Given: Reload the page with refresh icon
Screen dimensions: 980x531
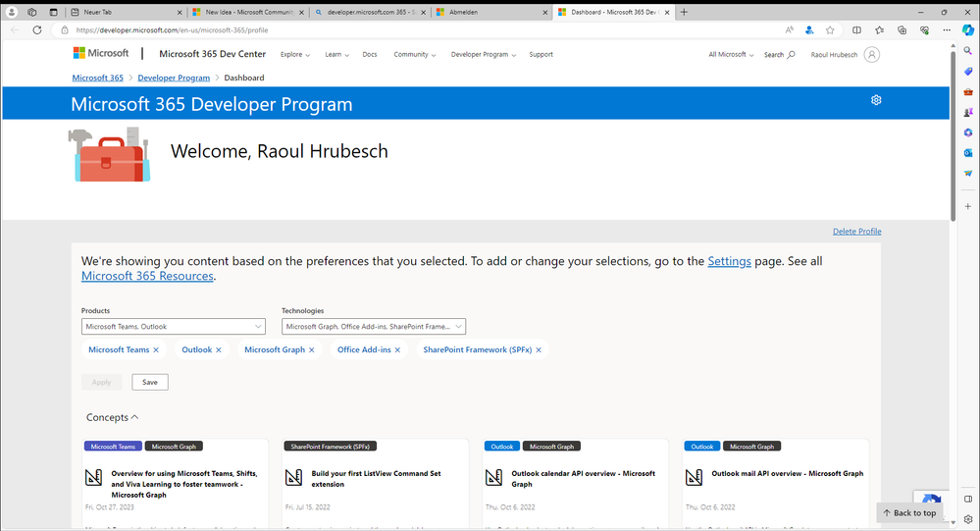Looking at the screenshot, I should tap(37, 30).
